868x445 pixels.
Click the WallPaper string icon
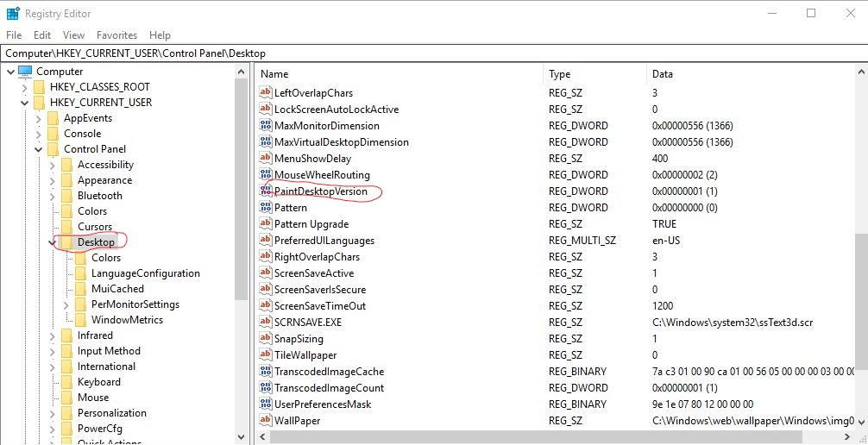266,420
